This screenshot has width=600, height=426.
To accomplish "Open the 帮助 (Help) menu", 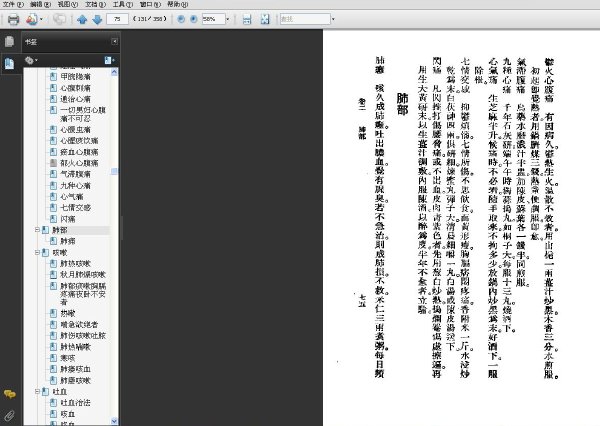I will [178, 4].
